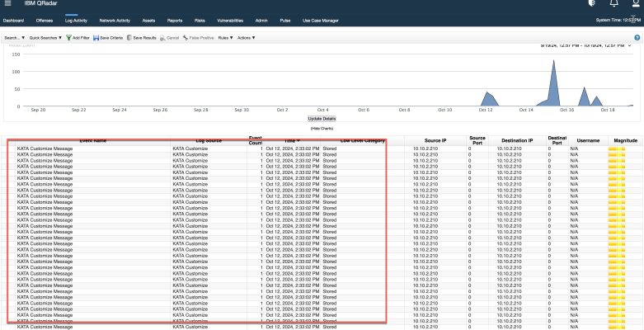The height and width of the screenshot is (330, 644).
Task: Click the Oct 2 axis label
Action: [x=282, y=110]
